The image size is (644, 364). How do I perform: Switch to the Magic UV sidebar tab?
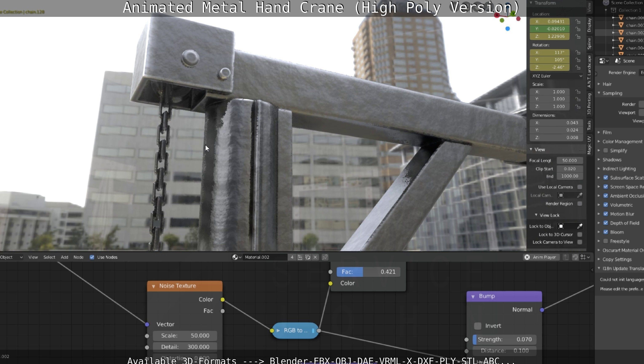click(589, 145)
